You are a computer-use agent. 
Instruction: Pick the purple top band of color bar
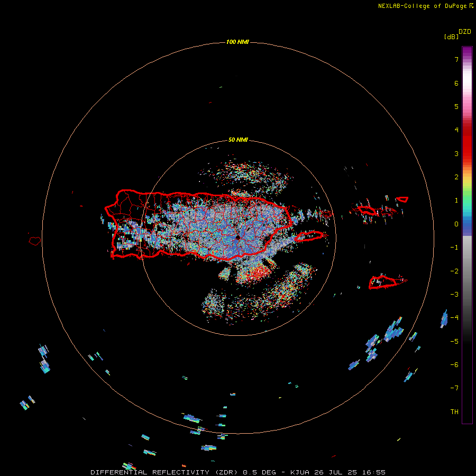(x=467, y=52)
